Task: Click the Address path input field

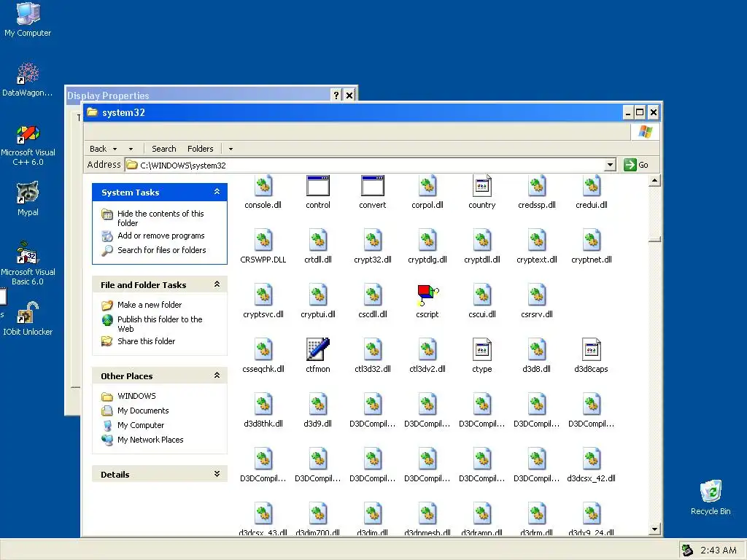Action: pos(365,165)
